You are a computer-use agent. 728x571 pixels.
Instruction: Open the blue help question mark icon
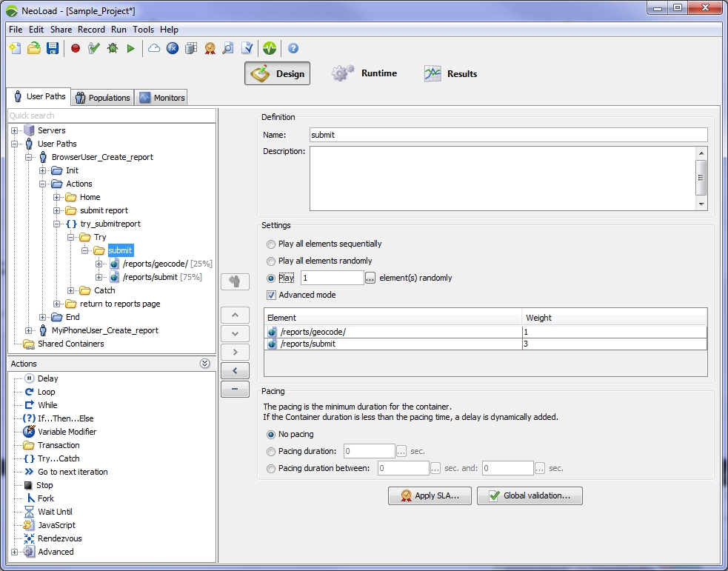click(x=293, y=48)
